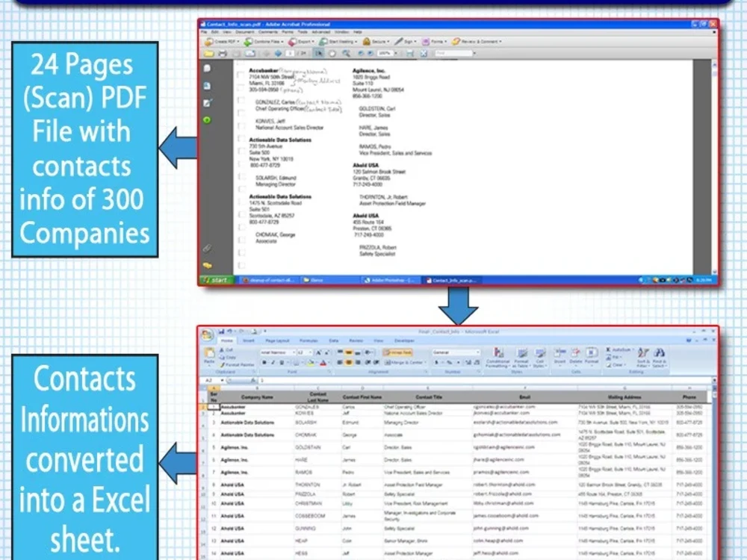Click the Windows XP start button
747x560 pixels.
217,280
